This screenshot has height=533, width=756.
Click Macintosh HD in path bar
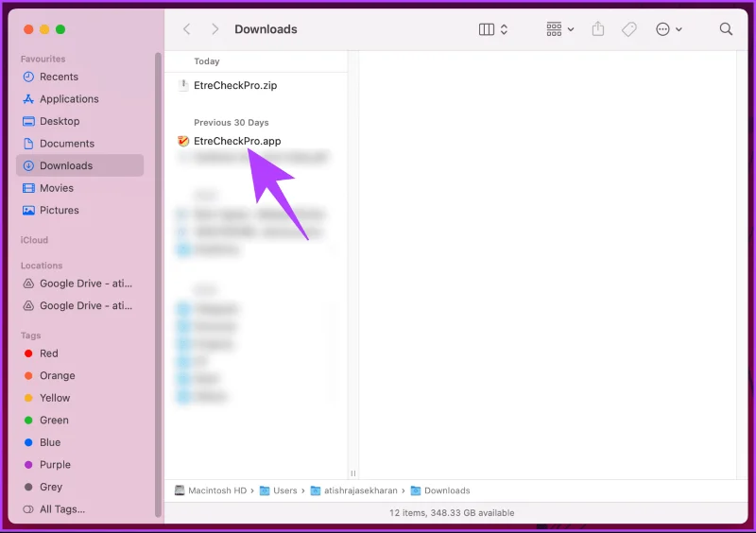click(211, 490)
